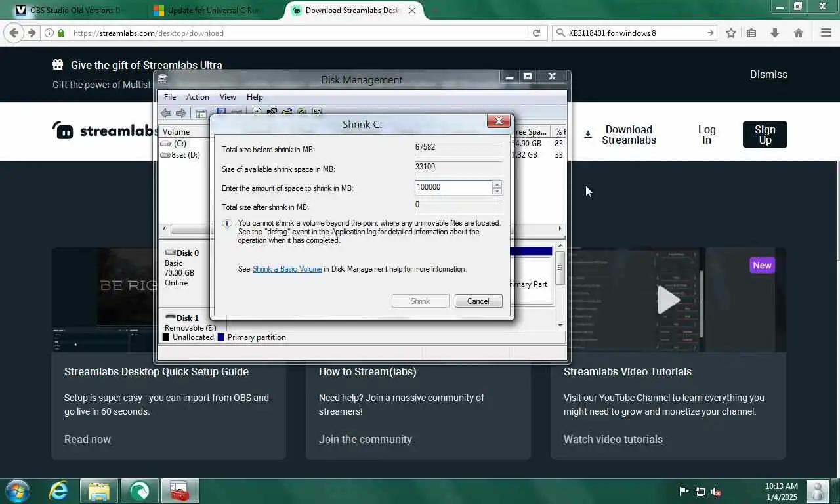Click the Firefox URL address bar
This screenshot has width=840, height=504.
pos(299,33)
